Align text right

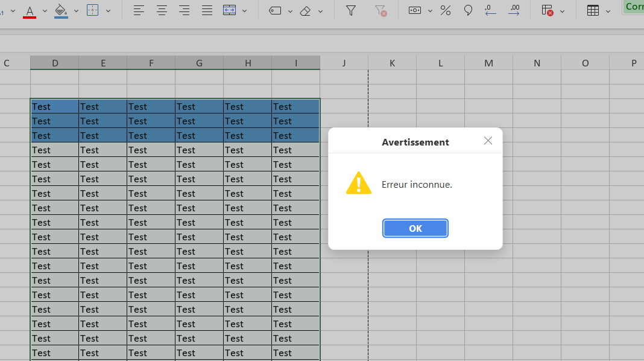point(185,11)
